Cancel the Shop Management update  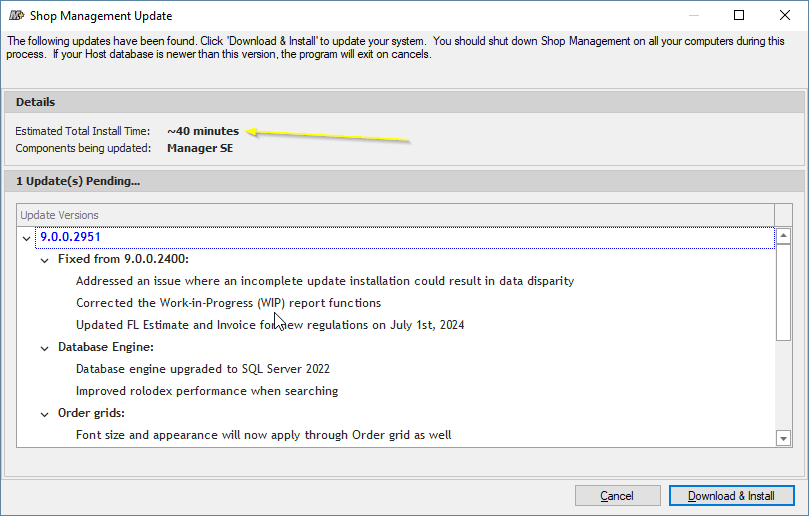pos(618,496)
